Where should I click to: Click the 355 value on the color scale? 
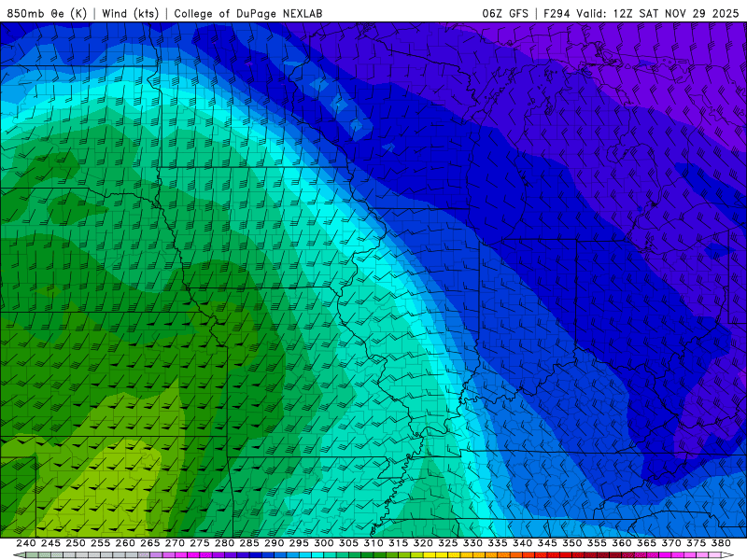[597, 543]
